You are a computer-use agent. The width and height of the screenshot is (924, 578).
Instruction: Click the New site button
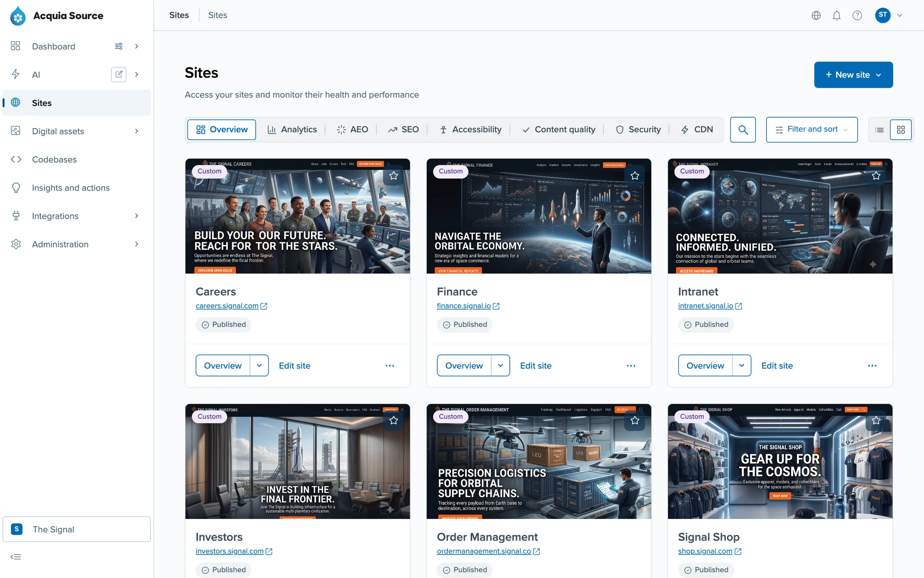tap(853, 75)
